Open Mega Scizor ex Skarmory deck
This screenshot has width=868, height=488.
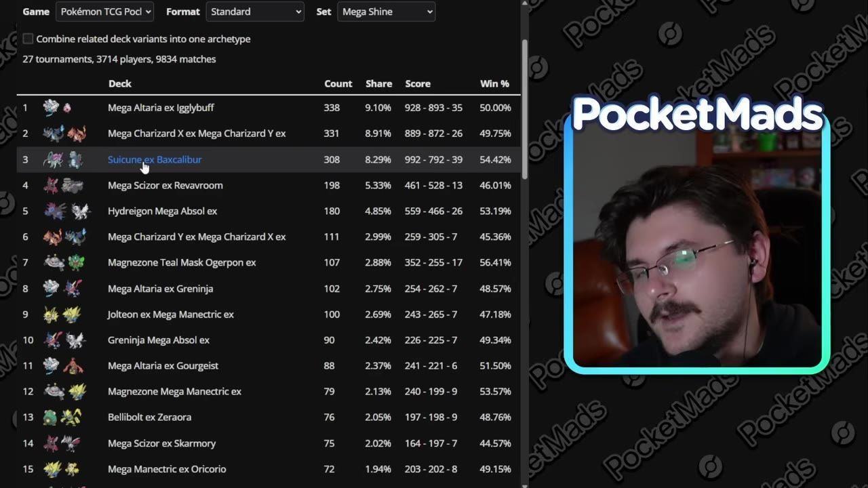tap(161, 443)
